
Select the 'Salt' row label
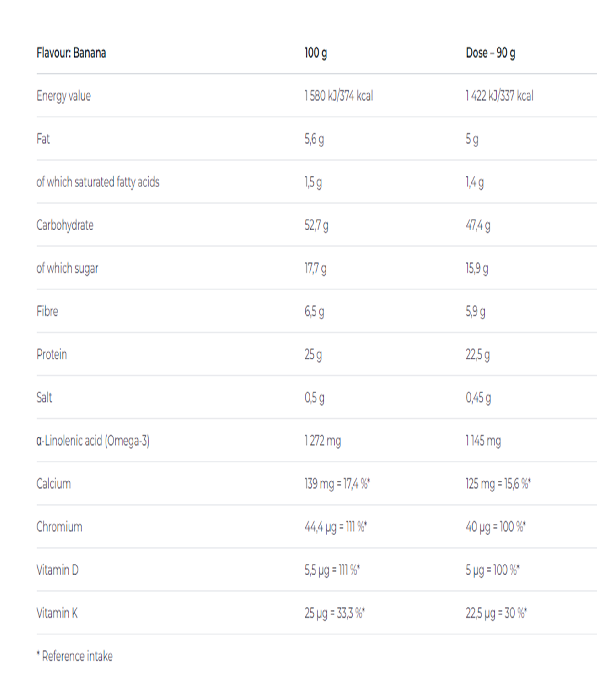[44, 398]
